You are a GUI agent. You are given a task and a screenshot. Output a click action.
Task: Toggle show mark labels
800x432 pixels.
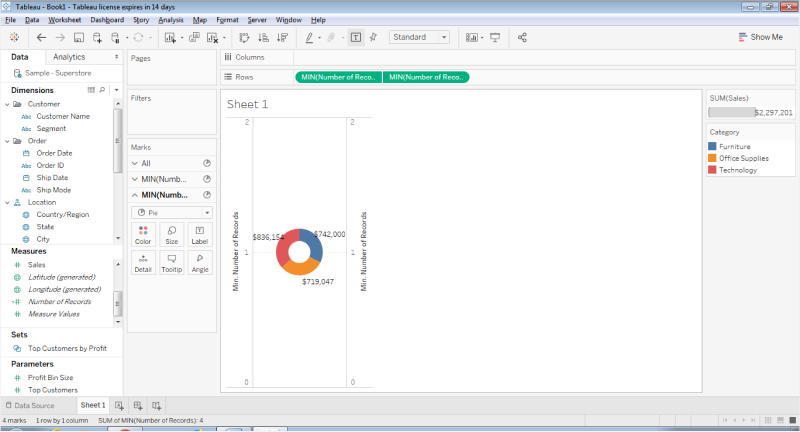click(x=356, y=37)
